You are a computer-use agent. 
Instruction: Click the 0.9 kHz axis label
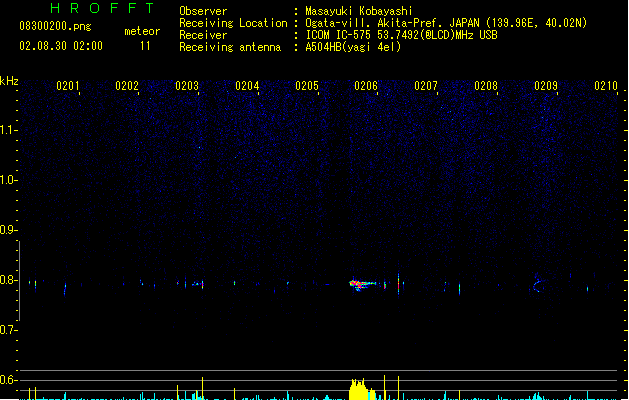click(x=8, y=230)
